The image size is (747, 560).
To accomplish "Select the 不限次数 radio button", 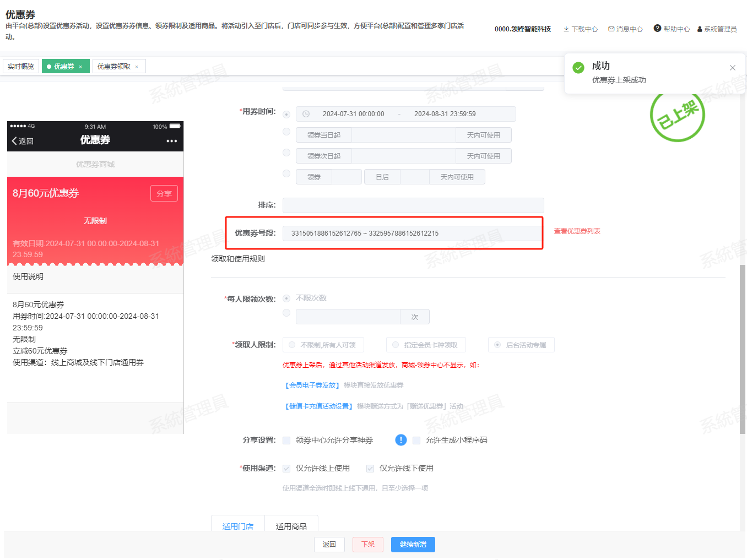I will (286, 298).
